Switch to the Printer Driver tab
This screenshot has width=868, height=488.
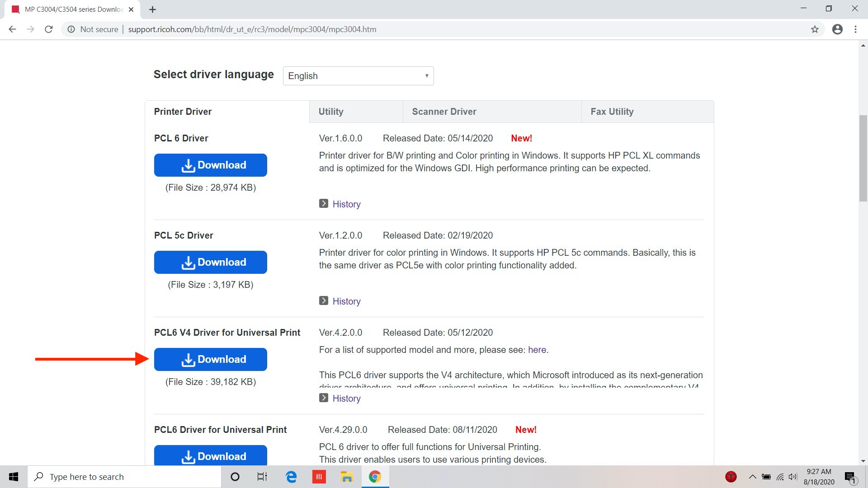227,112
